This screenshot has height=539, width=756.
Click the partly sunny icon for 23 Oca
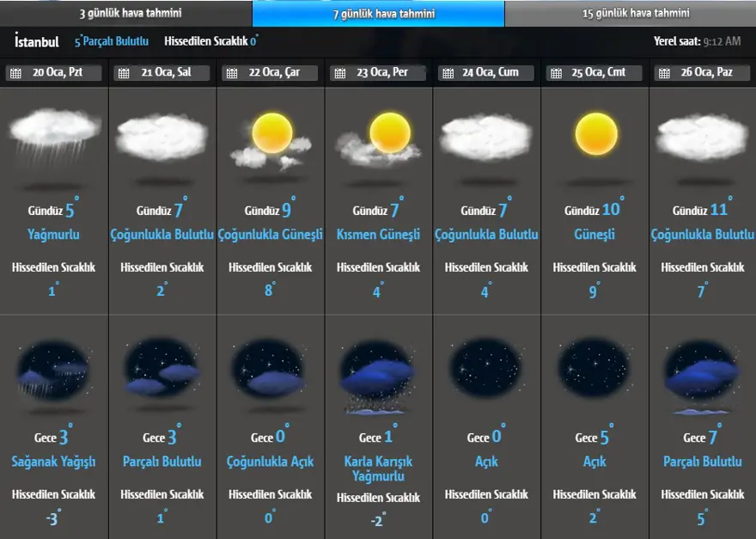tap(379, 139)
